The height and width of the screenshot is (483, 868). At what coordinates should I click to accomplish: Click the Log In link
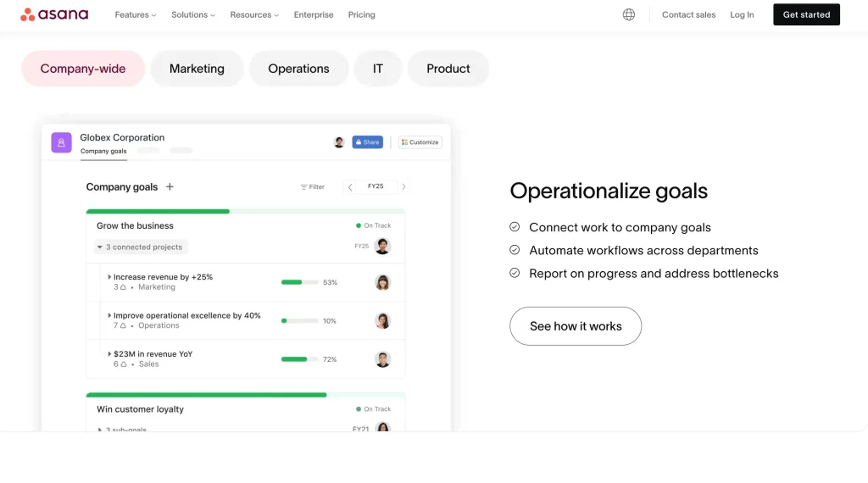click(742, 15)
